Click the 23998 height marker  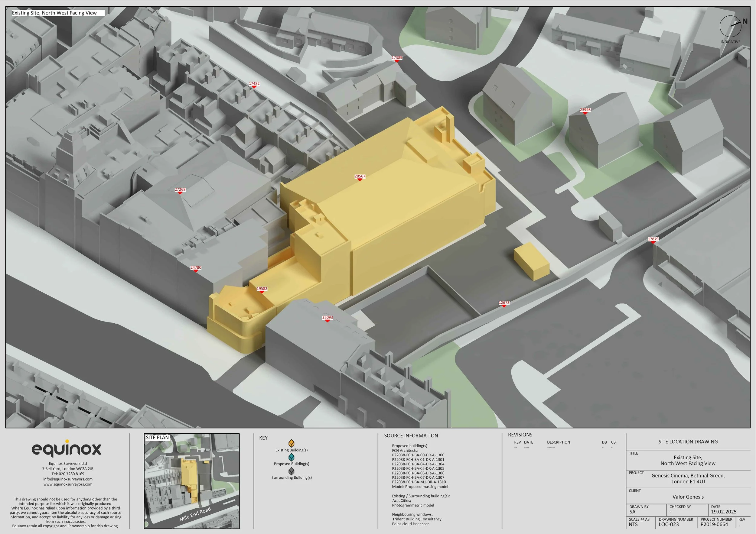coord(585,110)
